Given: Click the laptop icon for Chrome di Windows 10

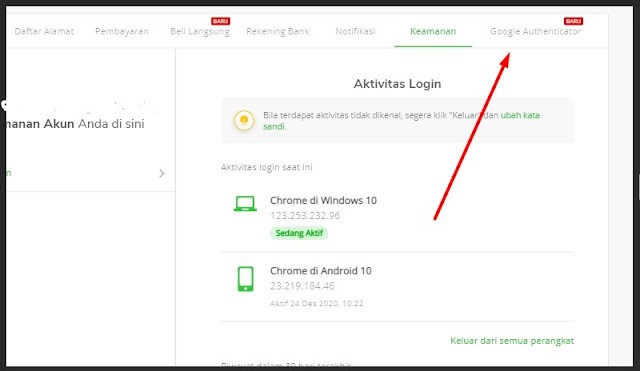Looking at the screenshot, I should coord(245,204).
